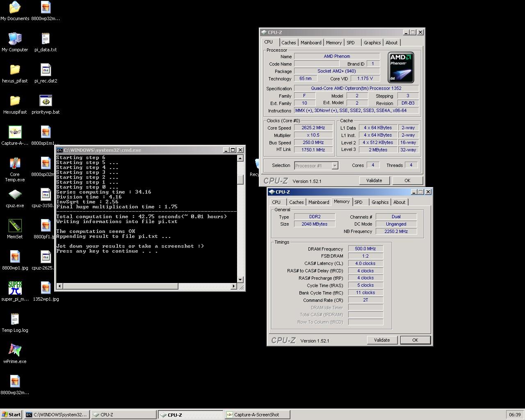
Task: Switch to Capture-A-ScreenShot taskbar button
Action: click(258, 415)
